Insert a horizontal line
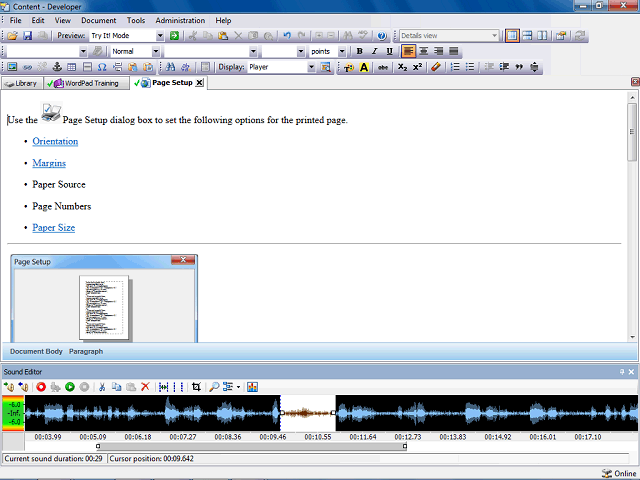The width and height of the screenshot is (640, 480). (x=87, y=67)
